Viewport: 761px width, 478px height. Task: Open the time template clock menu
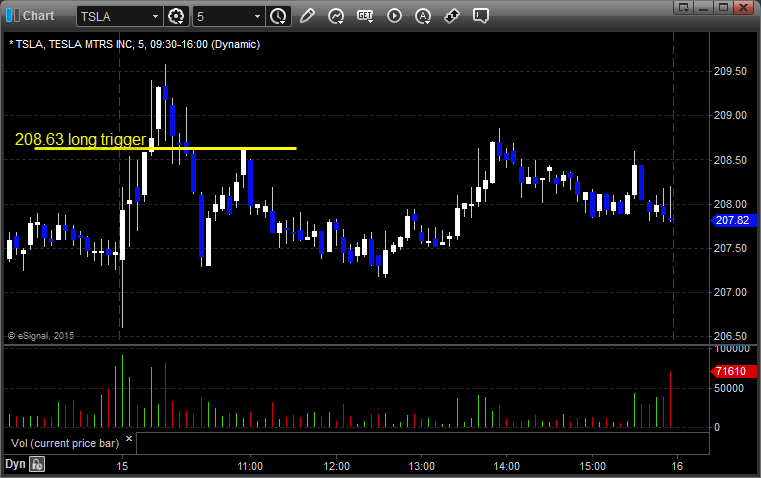[x=279, y=16]
